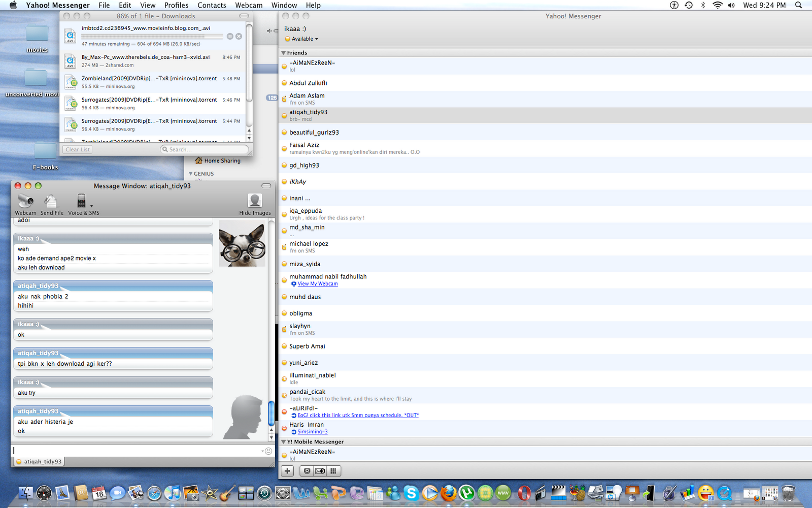Screen dimensions: 812x508
Task: Open the Webcam menu
Action: click(249, 5)
